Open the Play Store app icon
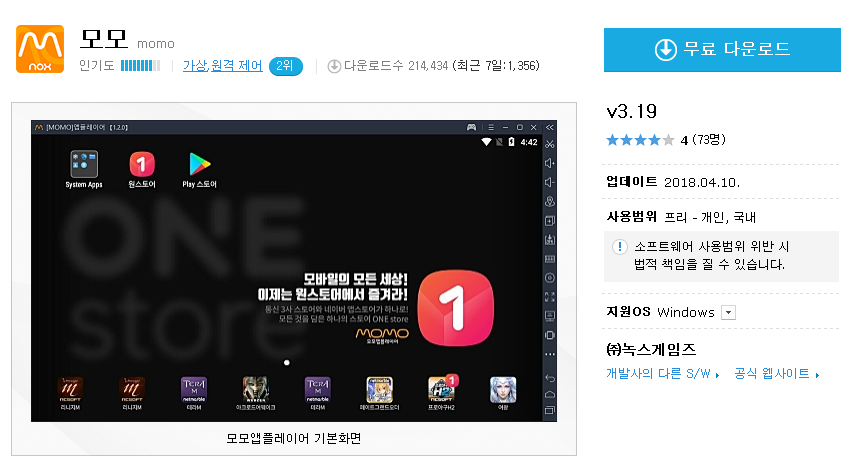Screen dimensions: 851x459 pos(199,164)
